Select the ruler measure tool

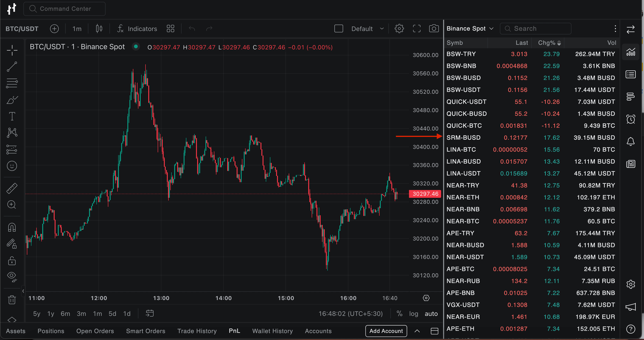click(x=12, y=188)
